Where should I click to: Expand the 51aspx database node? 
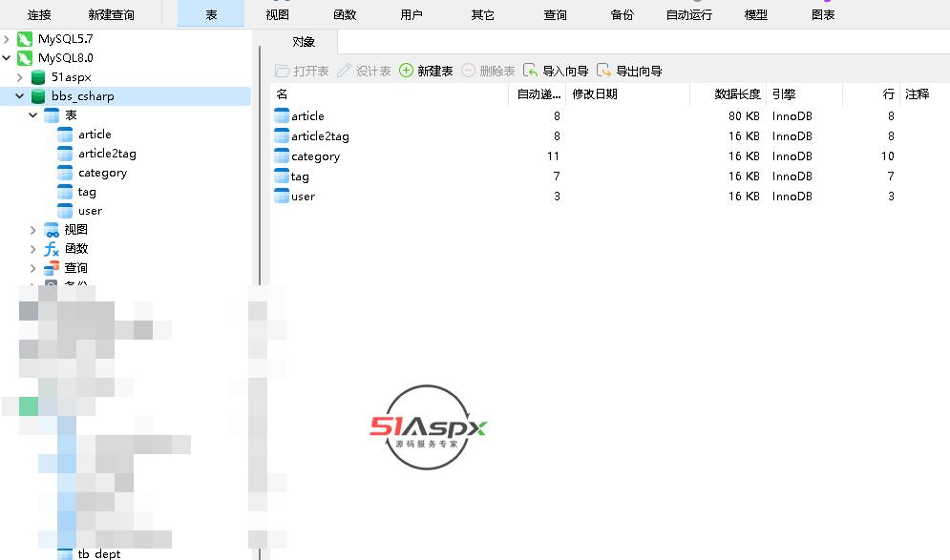pos(20,77)
